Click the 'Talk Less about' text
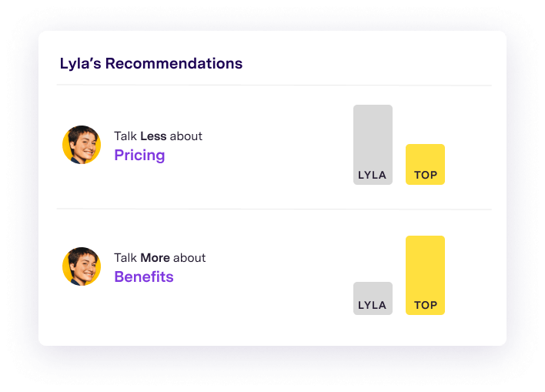The image size is (545, 392). [x=158, y=136]
